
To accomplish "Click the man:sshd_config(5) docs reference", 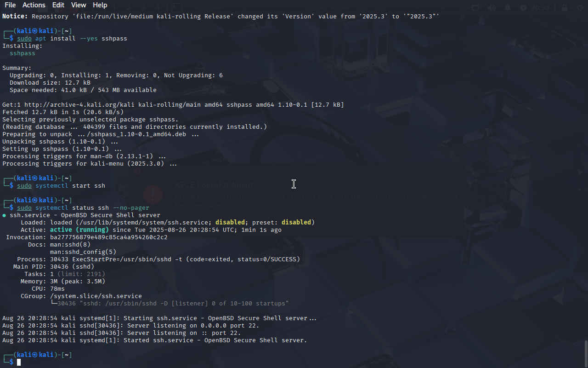I will (83, 252).
